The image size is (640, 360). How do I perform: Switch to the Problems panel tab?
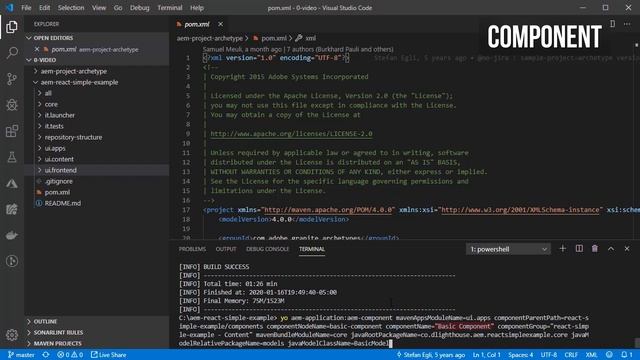coord(192,249)
